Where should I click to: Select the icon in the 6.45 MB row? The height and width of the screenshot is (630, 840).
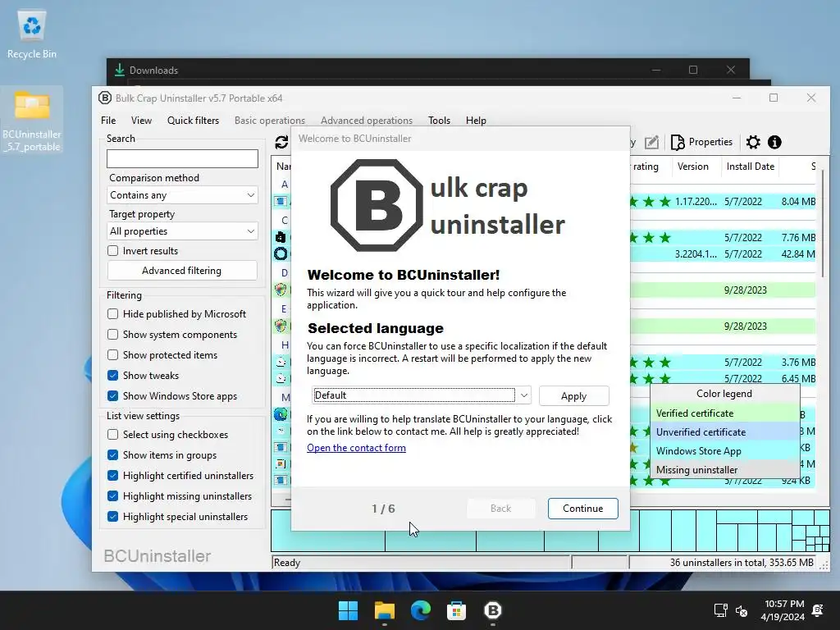(281, 378)
